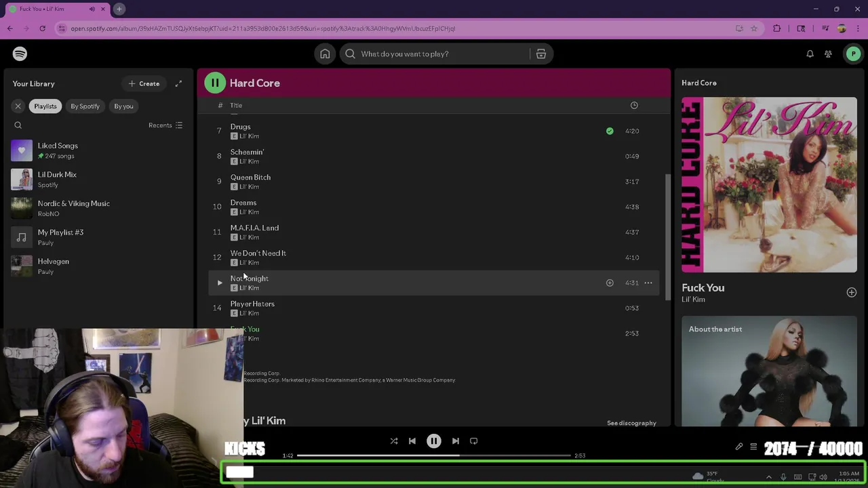The height and width of the screenshot is (488, 868).
Task: Open Lil' Kim link under now playing title
Action: (x=693, y=300)
